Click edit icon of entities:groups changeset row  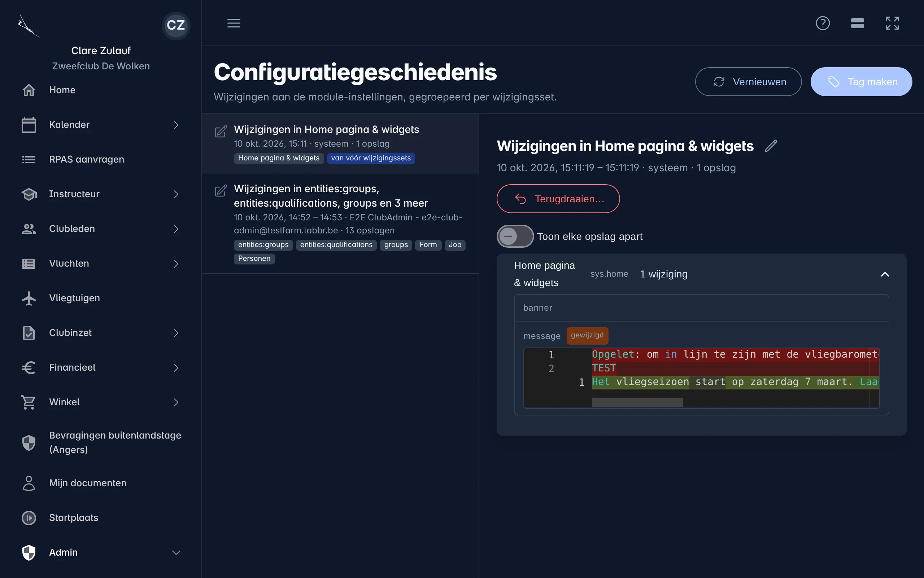(221, 191)
